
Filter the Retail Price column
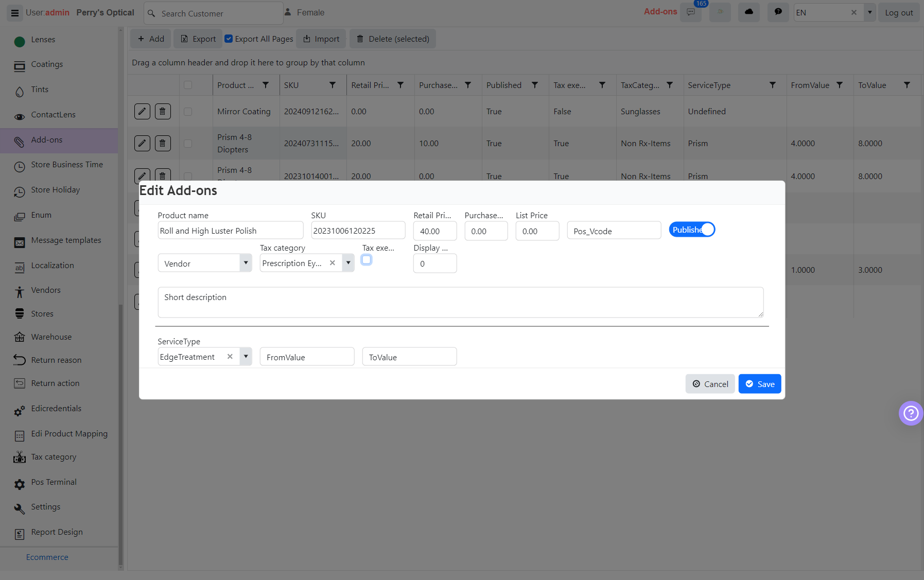tap(400, 85)
